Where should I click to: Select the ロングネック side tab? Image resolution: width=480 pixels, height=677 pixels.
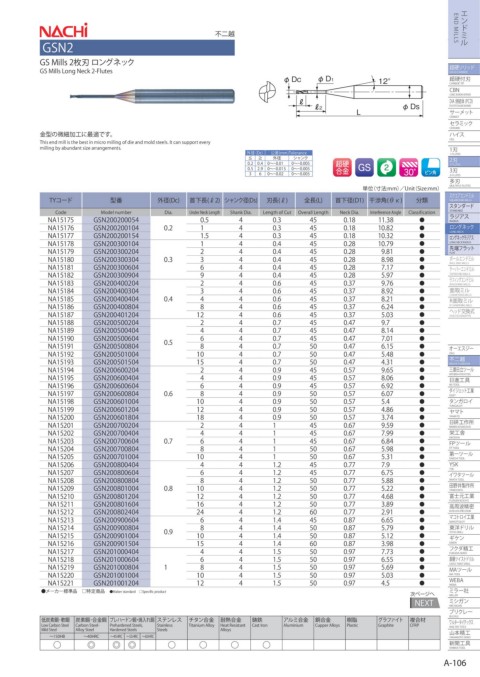[462, 228]
